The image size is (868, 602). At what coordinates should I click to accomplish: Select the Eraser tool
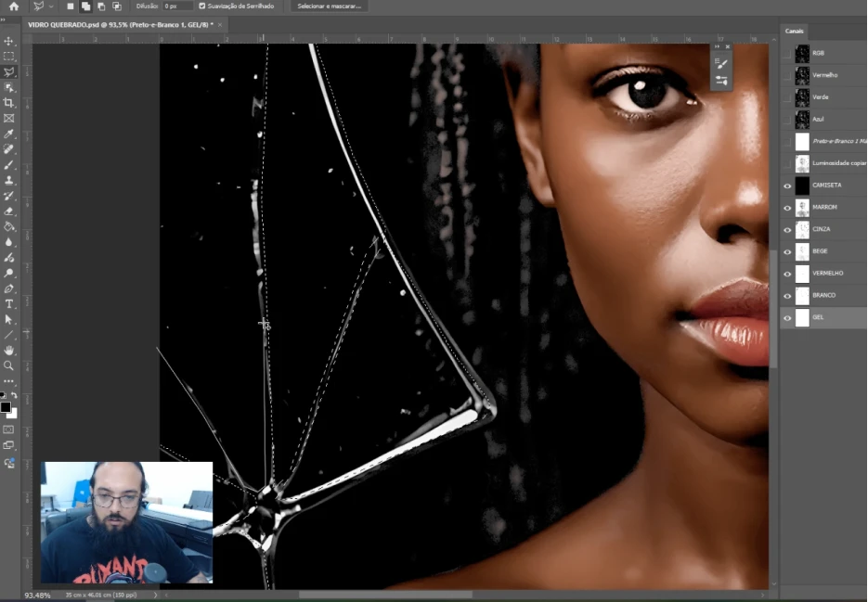pyautogui.click(x=9, y=211)
